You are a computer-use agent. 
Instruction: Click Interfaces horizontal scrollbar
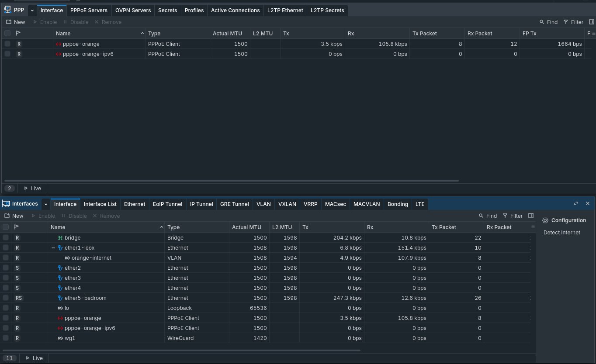pyautogui.click(x=181, y=350)
